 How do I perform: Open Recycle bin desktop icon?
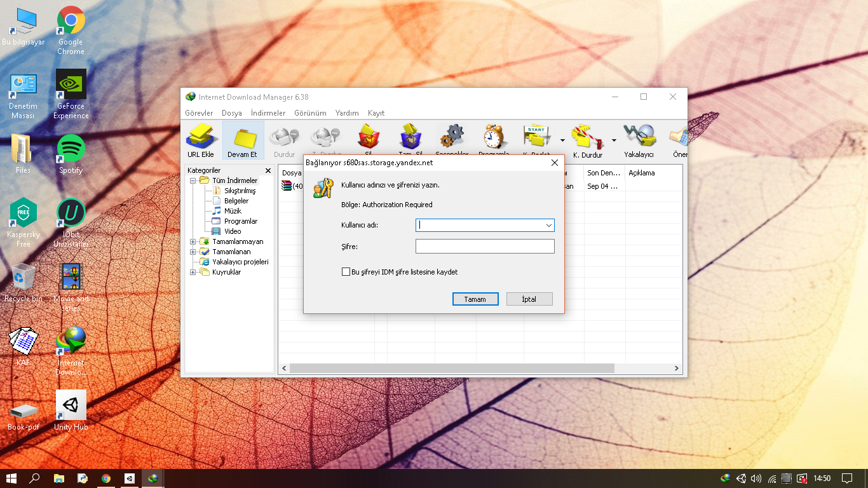[23, 282]
